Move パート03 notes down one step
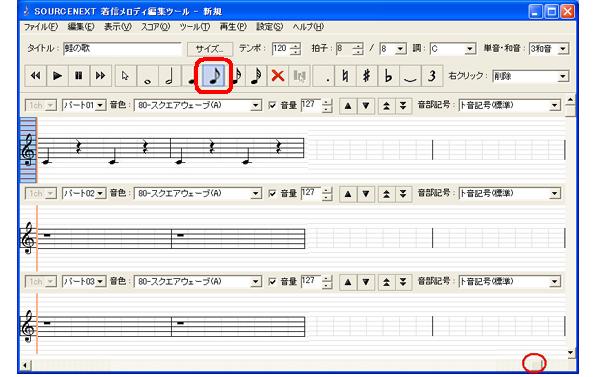The width and height of the screenshot is (600, 377). tap(366, 282)
